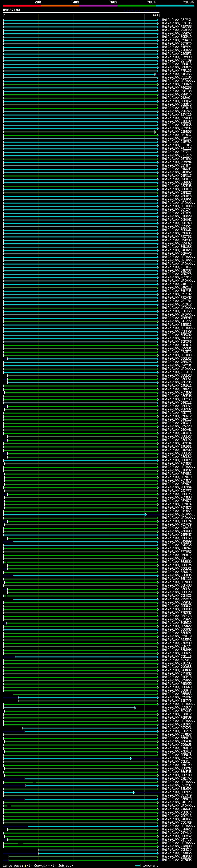Select the UniRef100_Q6ED36 label

coord(177,575)
